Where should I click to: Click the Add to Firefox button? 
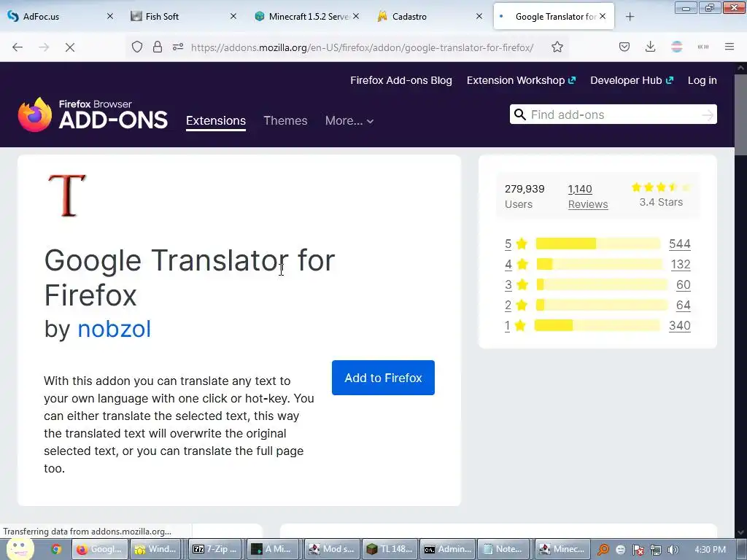pos(383,378)
